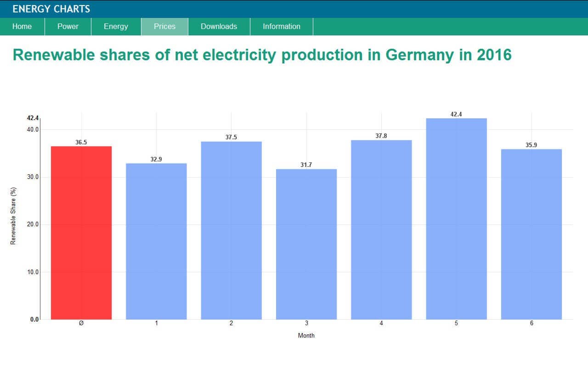Click the 36.5 label above red bar
The width and height of the screenshot is (588, 368).
(x=81, y=143)
